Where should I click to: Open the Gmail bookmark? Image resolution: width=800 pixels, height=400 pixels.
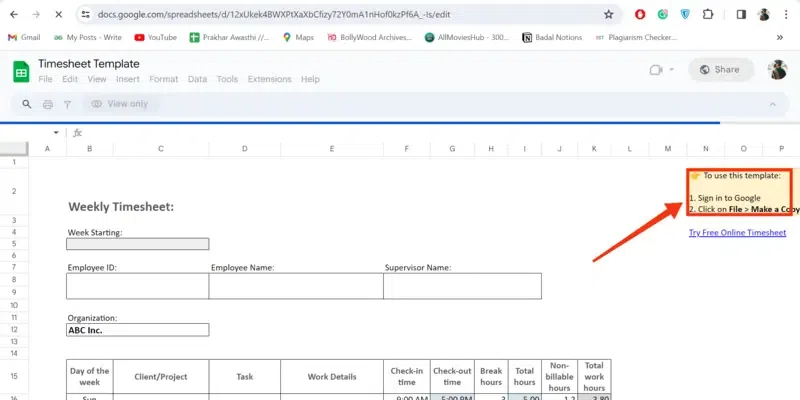click(x=24, y=37)
